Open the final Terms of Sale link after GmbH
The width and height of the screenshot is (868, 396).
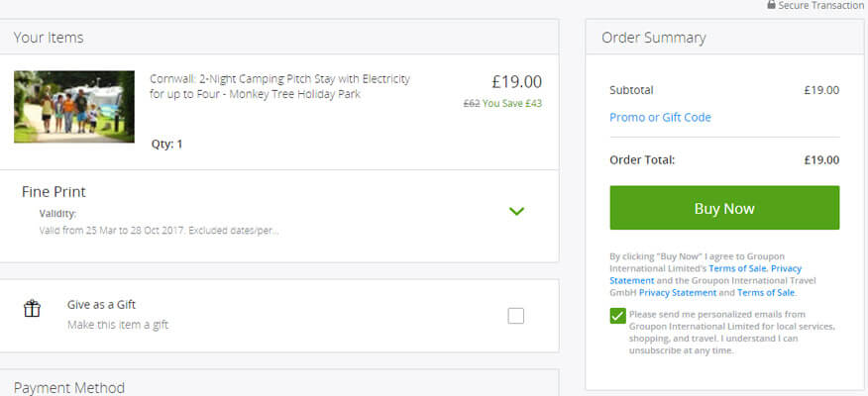pyautogui.click(x=766, y=293)
